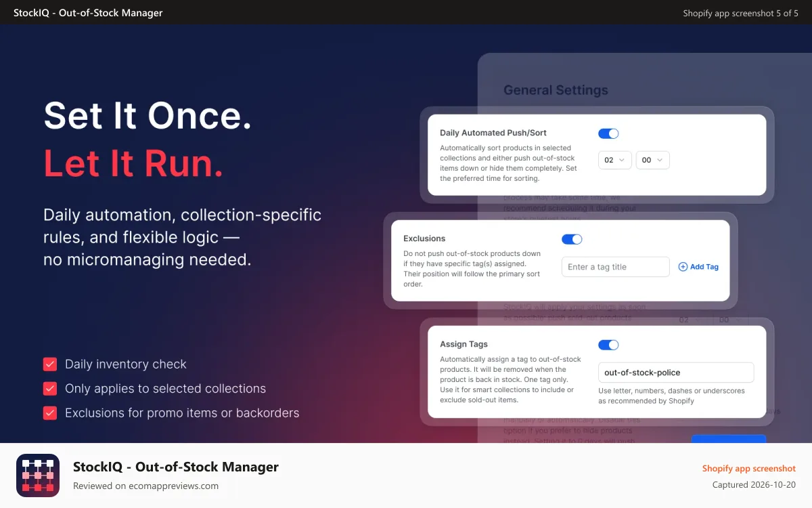Screen dimensions: 812x508
Task: Click the Set It Once. headline
Action: [x=148, y=115]
